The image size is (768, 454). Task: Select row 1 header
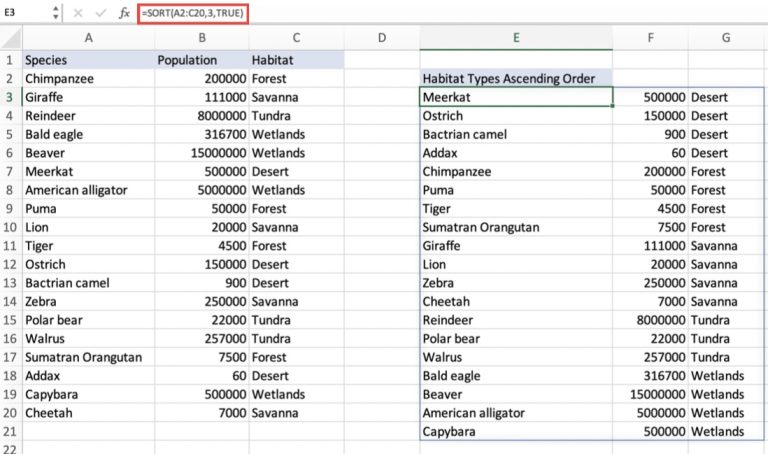tap(9, 60)
